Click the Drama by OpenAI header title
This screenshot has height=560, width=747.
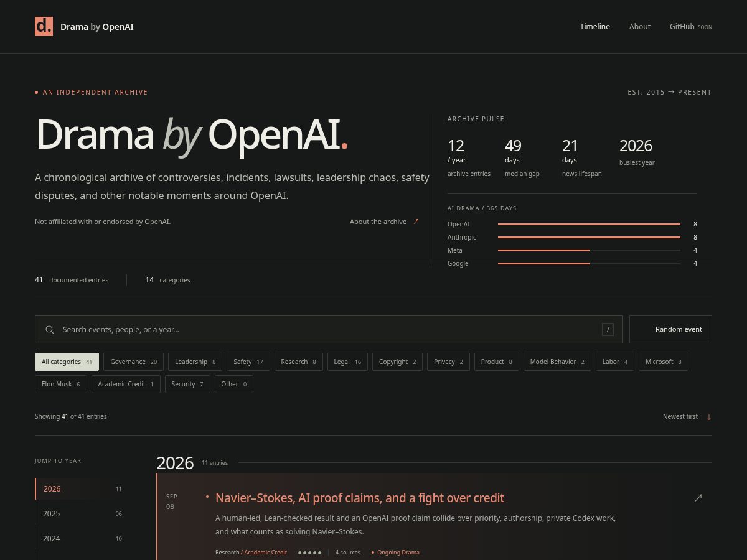coord(96,27)
